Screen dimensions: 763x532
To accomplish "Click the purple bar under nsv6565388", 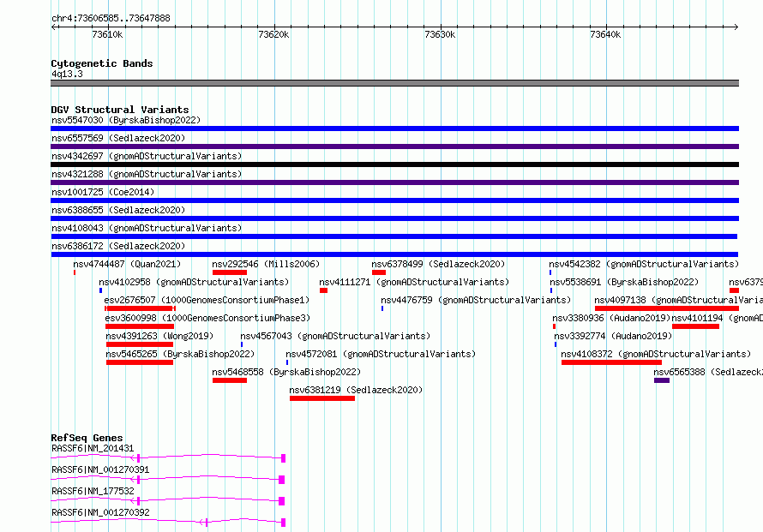I will [x=662, y=380].
